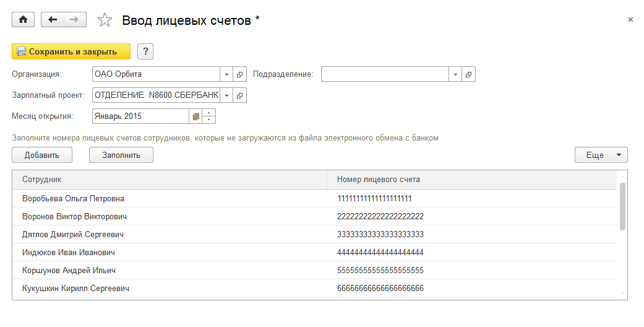This screenshot has width=644, height=327.
Task: Expand the Подразделение dropdown list
Action: (x=455, y=74)
